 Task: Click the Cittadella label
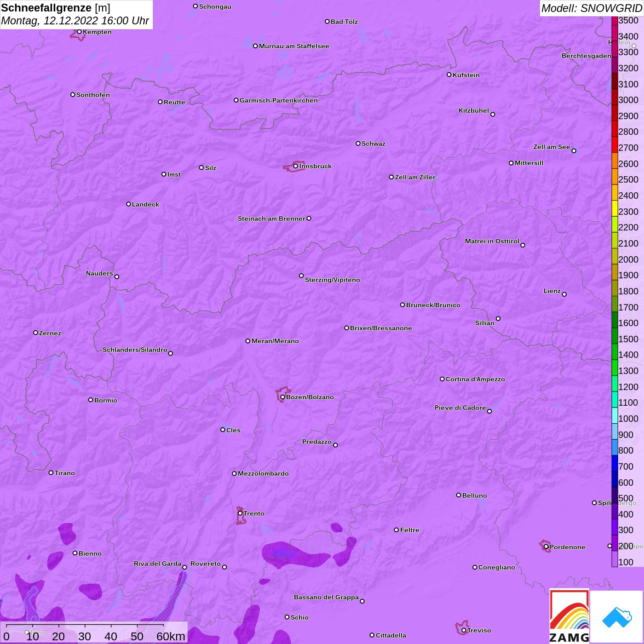(391, 635)
